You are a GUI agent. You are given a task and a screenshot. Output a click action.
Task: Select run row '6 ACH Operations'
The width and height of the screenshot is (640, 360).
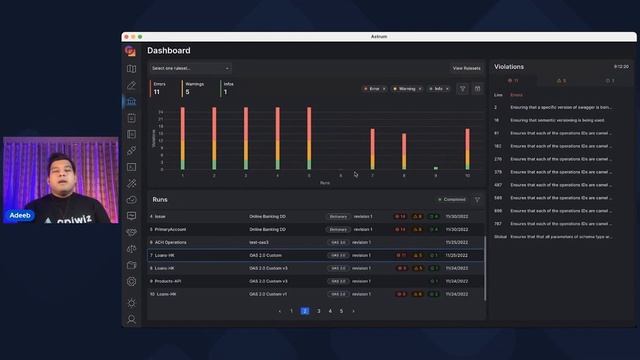pos(316,242)
